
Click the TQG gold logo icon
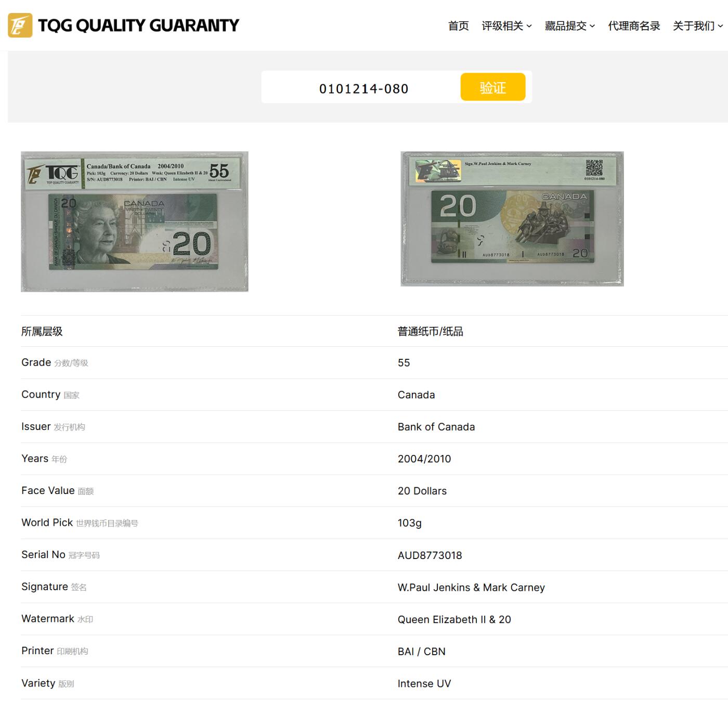coord(20,25)
